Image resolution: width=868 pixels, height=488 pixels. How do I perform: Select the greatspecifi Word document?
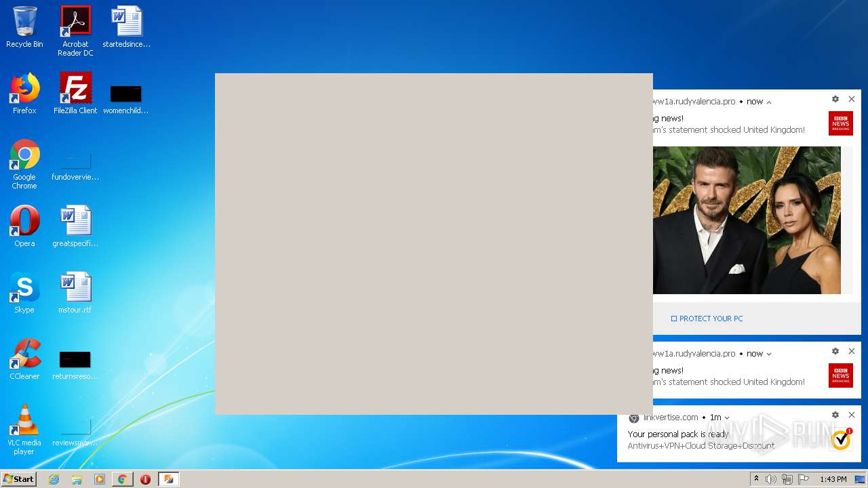(75, 226)
